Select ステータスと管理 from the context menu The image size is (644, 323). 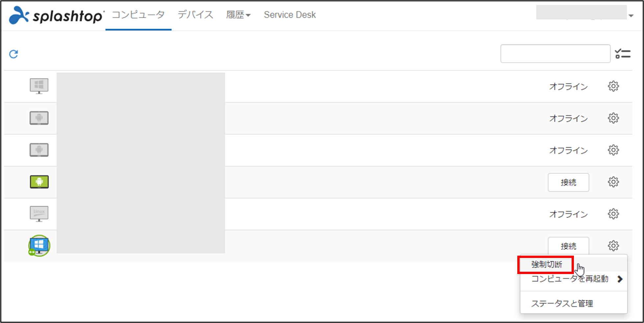562,303
